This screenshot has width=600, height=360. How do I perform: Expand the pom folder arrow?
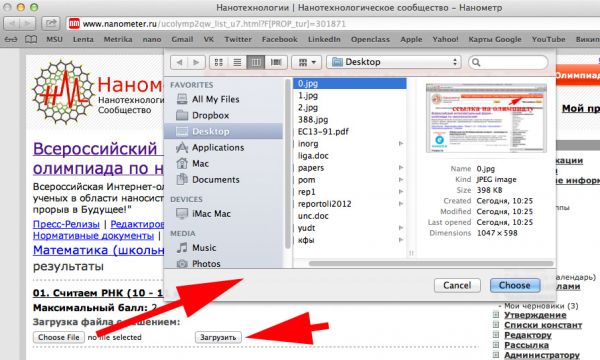coord(401,180)
